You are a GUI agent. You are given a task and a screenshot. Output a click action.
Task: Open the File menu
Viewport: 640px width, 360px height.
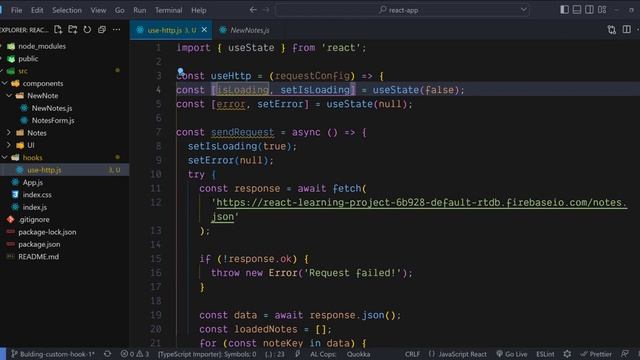tap(17, 10)
